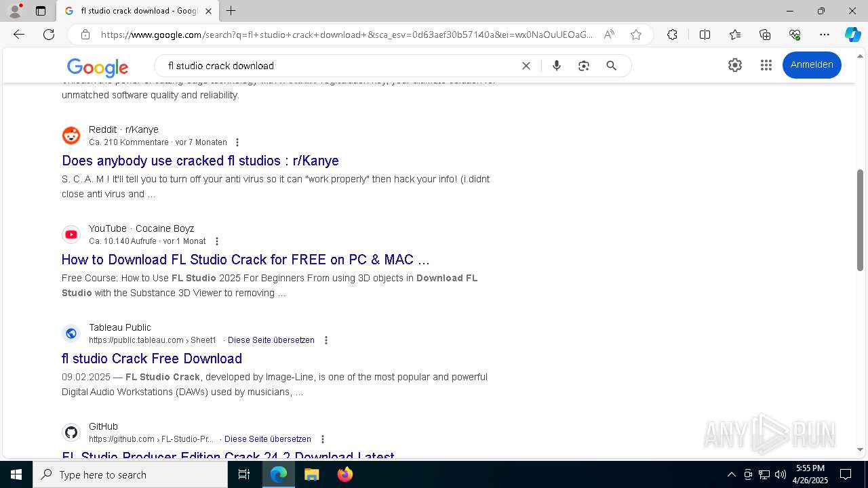Open the tab actions menu icon
The image size is (868, 488).
41,11
